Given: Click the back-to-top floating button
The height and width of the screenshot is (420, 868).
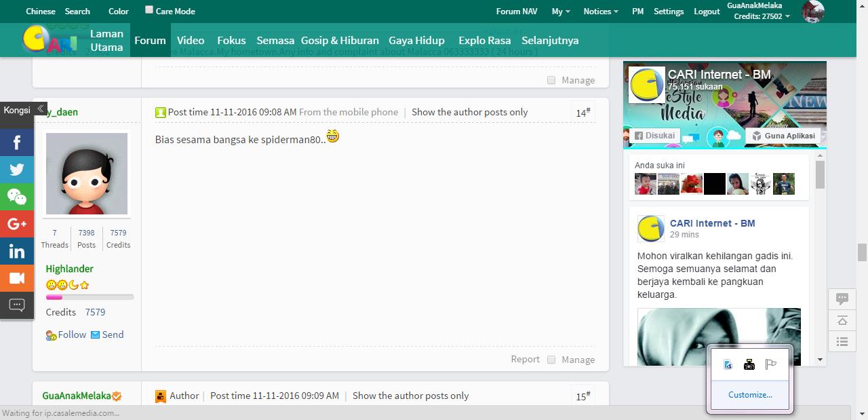Looking at the screenshot, I should click(x=842, y=320).
